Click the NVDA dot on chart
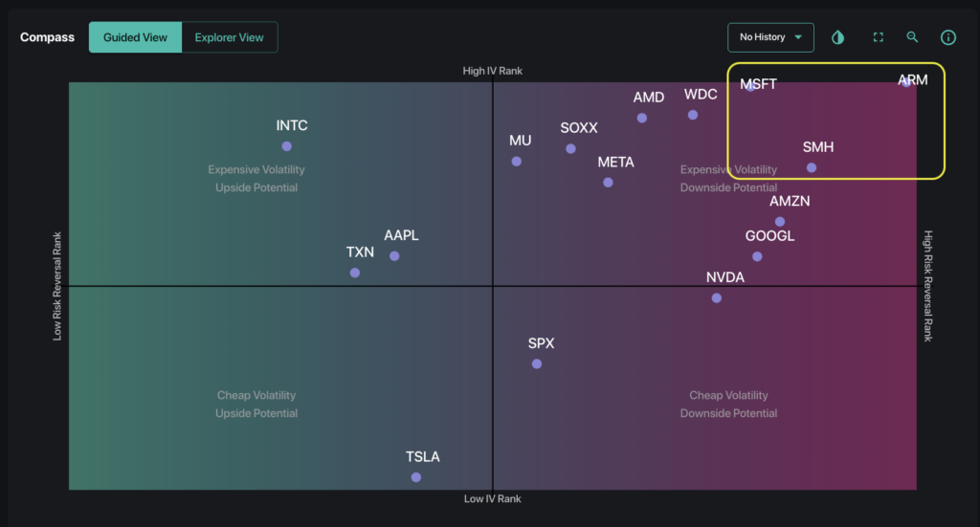 (717, 297)
